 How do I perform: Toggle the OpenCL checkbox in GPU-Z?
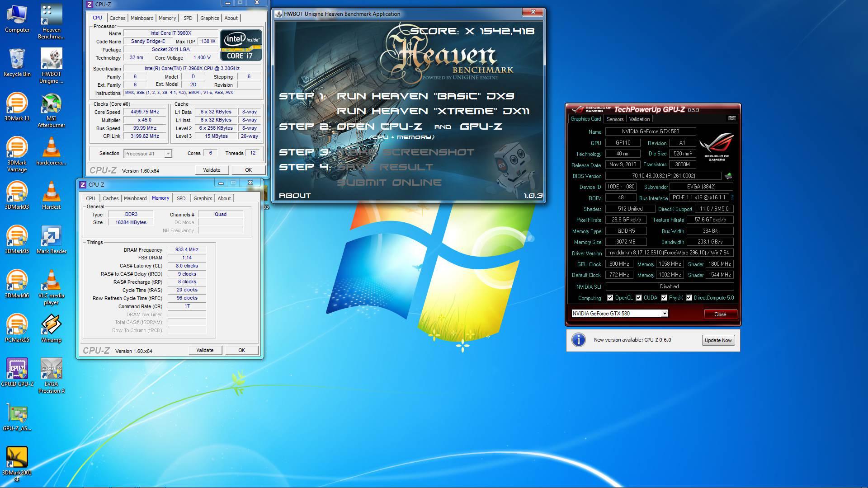[x=610, y=298]
